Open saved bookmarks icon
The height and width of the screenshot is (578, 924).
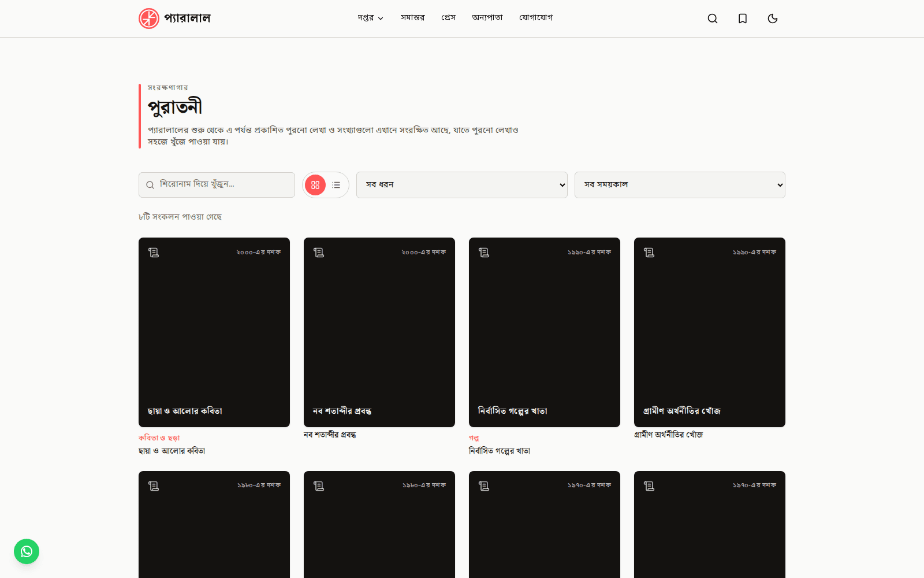743,18
